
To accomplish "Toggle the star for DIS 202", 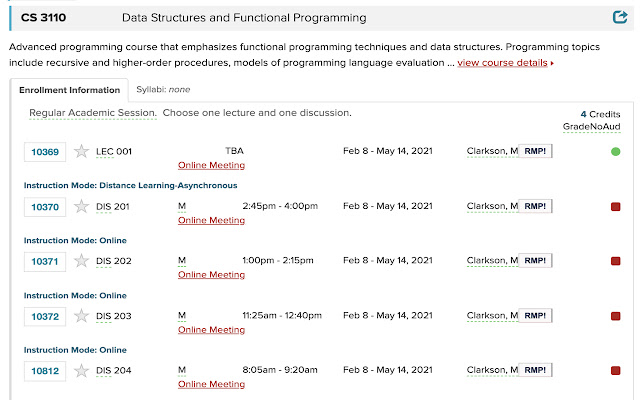I will (x=81, y=262).
